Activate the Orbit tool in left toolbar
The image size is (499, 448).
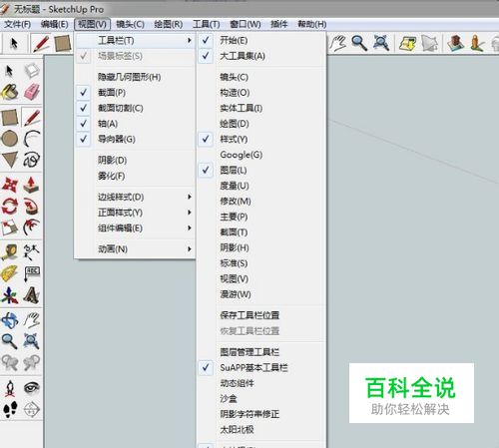[x=10, y=320]
